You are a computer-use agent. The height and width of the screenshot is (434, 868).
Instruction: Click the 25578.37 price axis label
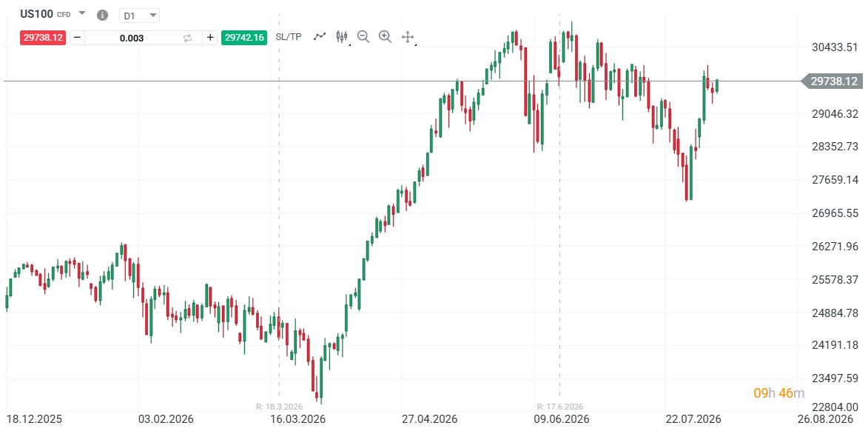point(835,280)
